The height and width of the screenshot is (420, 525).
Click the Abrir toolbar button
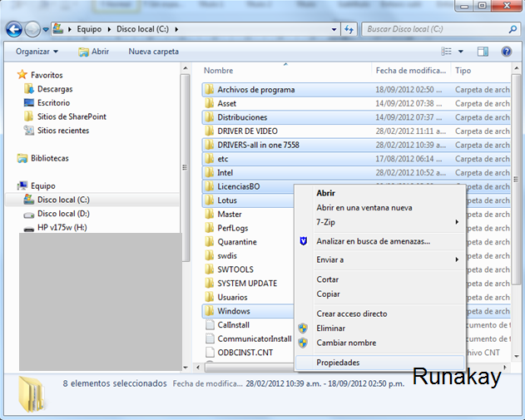tap(94, 52)
